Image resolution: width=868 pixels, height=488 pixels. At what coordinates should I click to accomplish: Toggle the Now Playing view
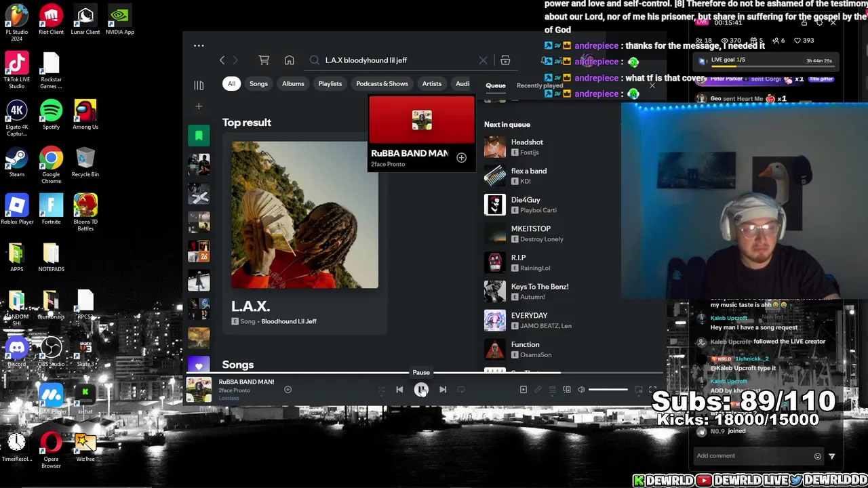coord(524,390)
